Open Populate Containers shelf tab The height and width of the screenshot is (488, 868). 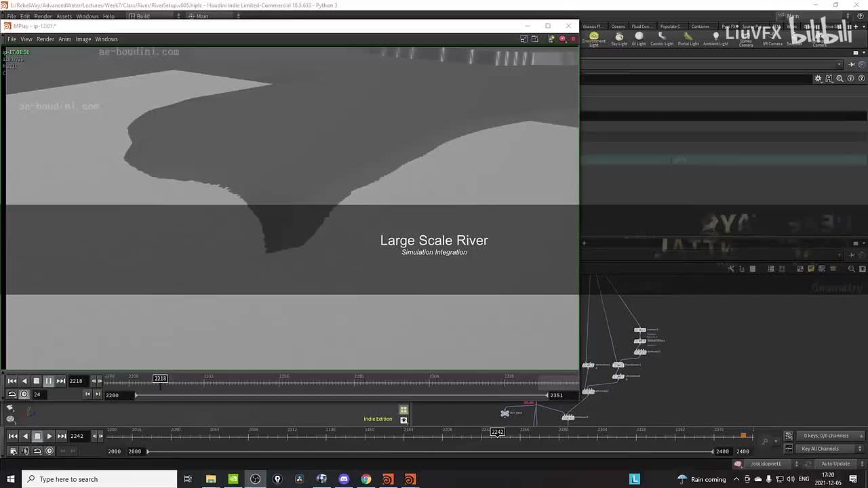(x=671, y=26)
